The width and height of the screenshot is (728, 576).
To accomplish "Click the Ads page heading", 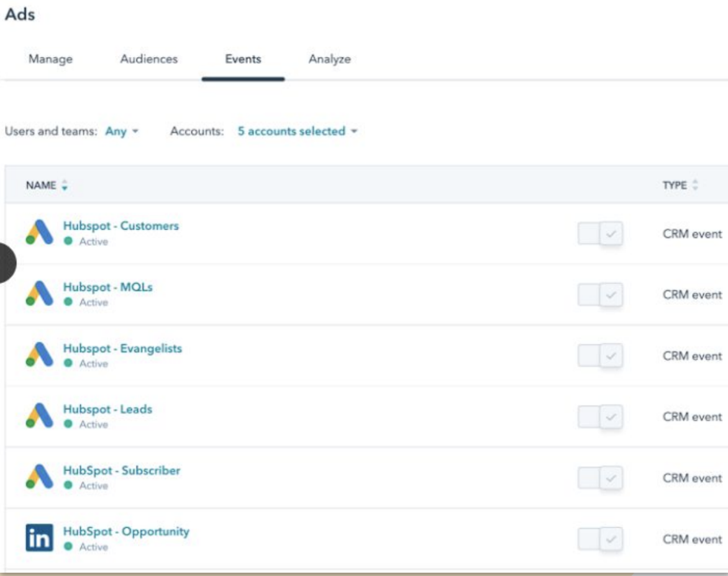I will (x=20, y=14).
